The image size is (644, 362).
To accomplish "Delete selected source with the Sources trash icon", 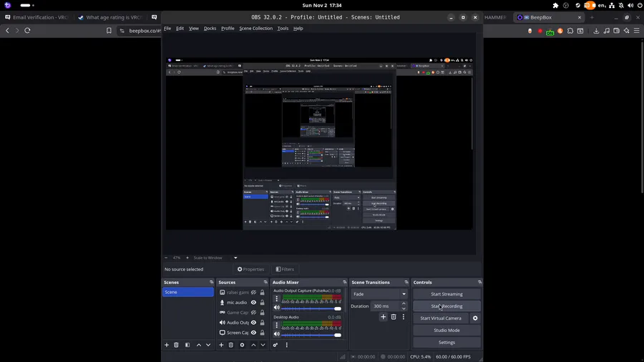I will point(231,345).
